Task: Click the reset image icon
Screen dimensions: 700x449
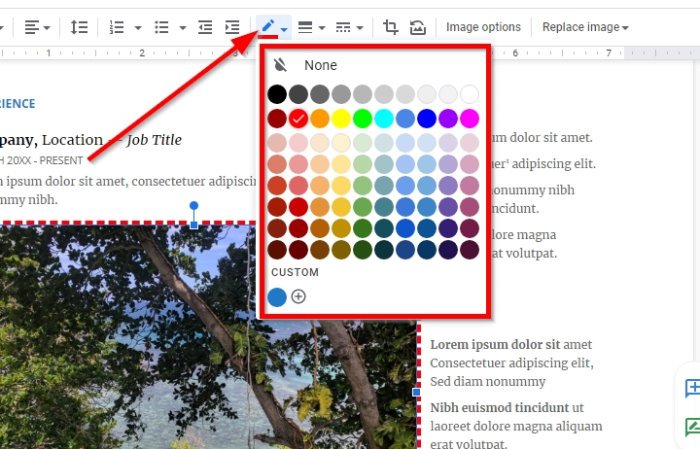Action: pyautogui.click(x=418, y=28)
